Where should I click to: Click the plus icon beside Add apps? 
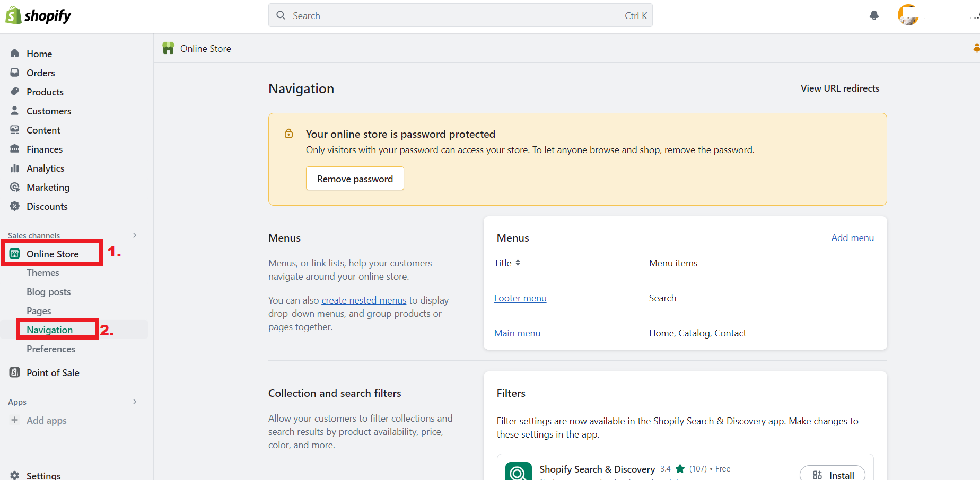coord(15,420)
